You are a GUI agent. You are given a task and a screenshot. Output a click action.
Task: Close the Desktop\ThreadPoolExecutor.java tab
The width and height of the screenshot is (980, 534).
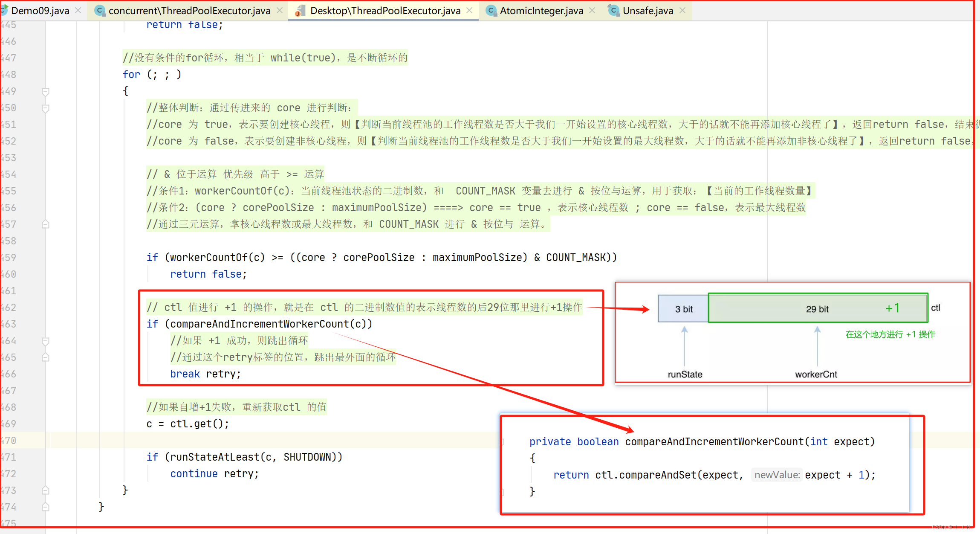click(469, 11)
